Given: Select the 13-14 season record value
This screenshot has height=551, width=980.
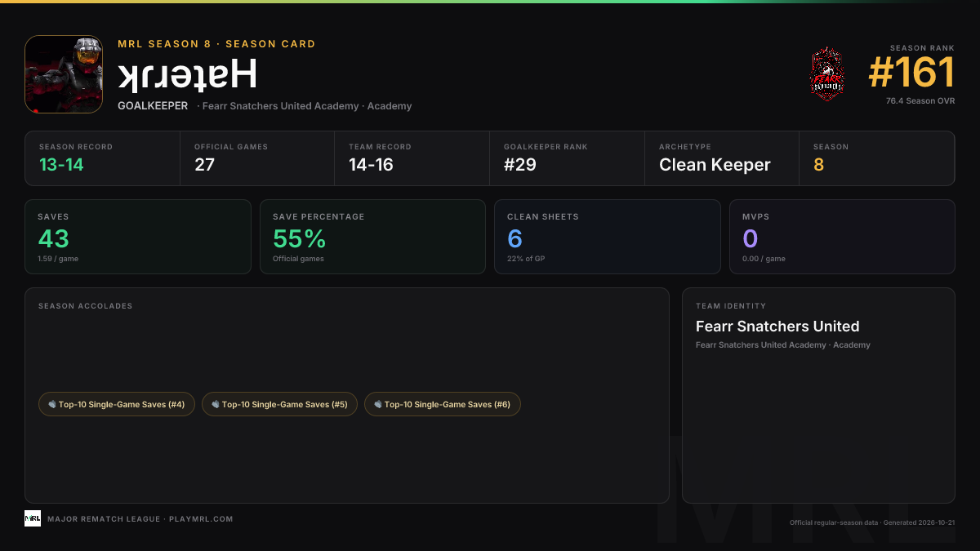Looking at the screenshot, I should coord(61,165).
